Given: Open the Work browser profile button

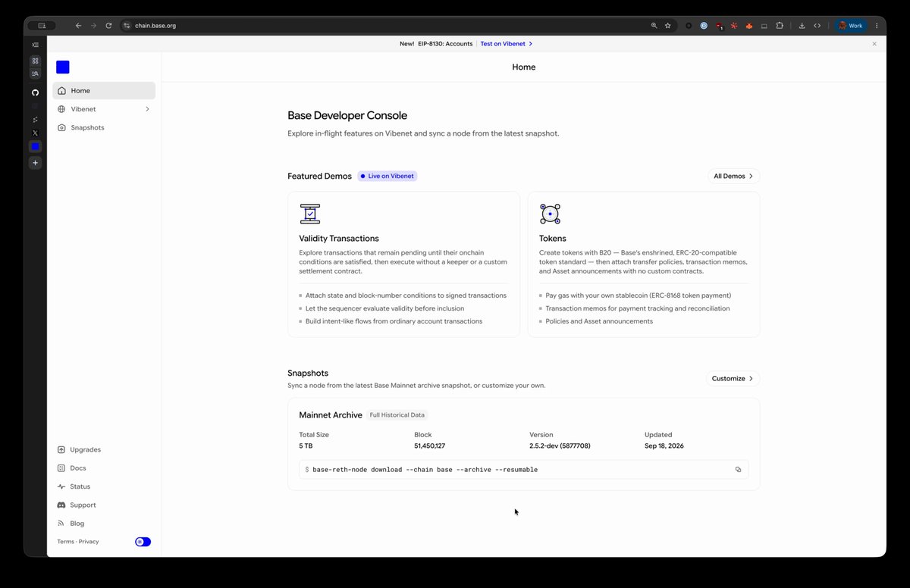Looking at the screenshot, I should tap(851, 26).
